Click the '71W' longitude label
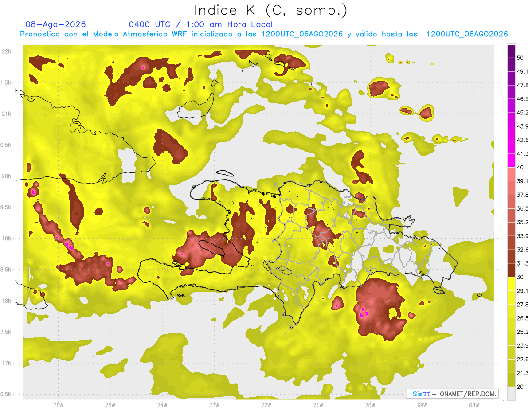Viewport: 532px width, 411px height. [317, 405]
